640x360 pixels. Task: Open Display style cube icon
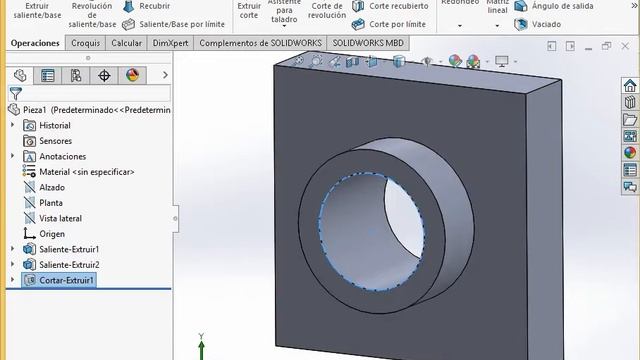(x=399, y=61)
